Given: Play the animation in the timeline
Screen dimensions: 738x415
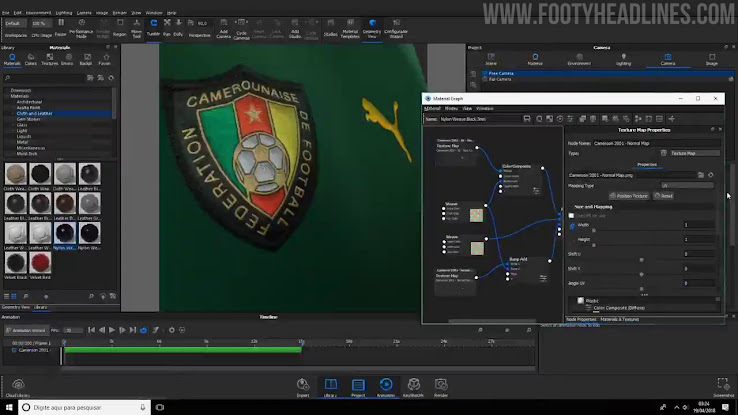Looking at the screenshot, I should 112,330.
